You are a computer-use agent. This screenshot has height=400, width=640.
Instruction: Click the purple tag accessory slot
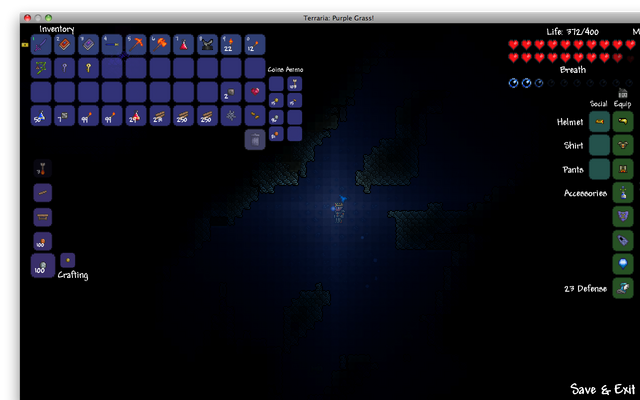point(623,240)
